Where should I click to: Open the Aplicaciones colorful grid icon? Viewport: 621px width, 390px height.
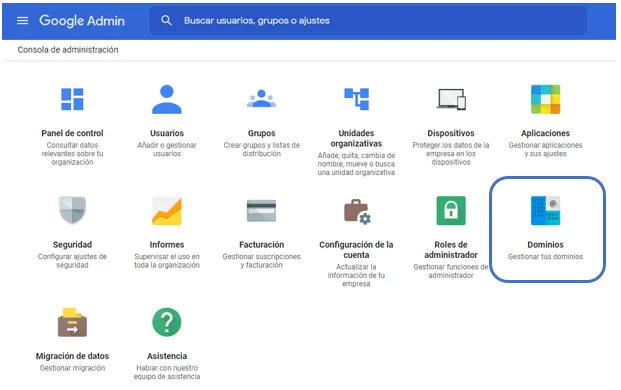[x=545, y=99]
